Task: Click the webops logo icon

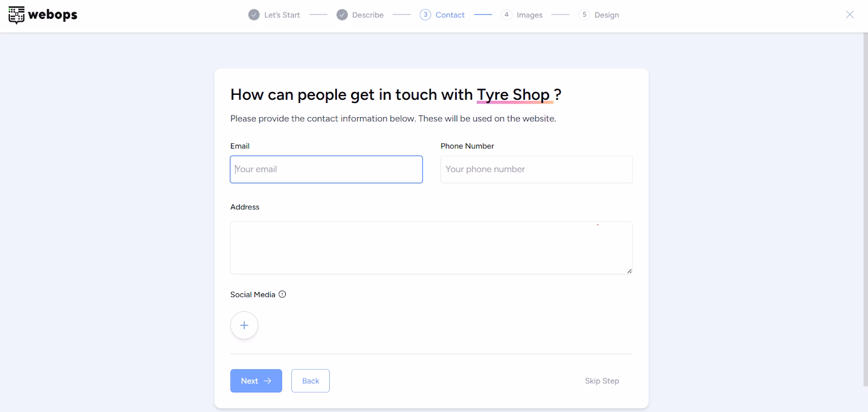Action: point(16,15)
